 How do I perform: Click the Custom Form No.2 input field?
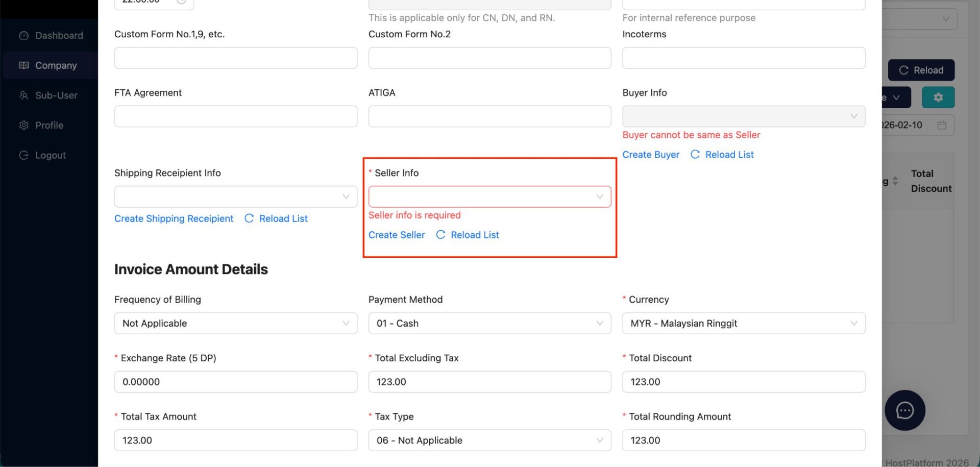pos(489,58)
